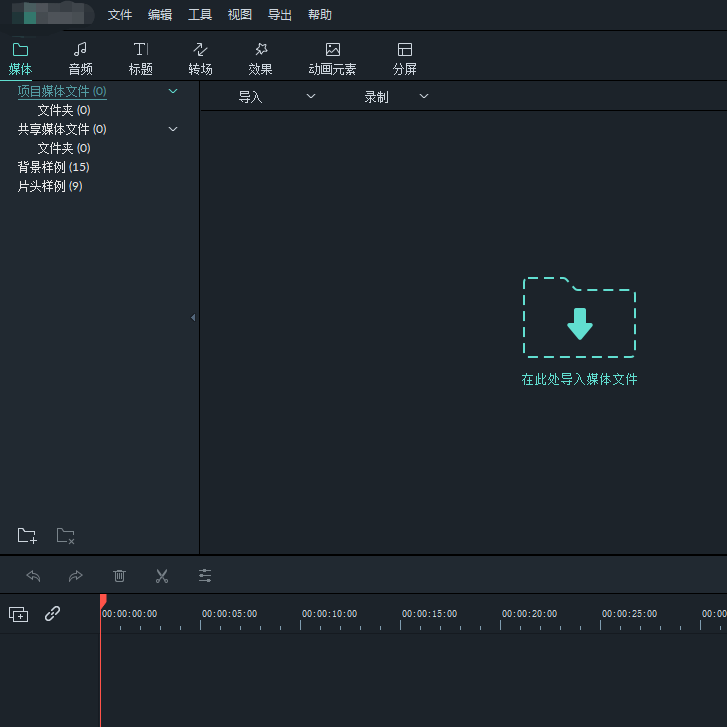
Task: Collapse the left media panel arrow
Action: coord(193,318)
